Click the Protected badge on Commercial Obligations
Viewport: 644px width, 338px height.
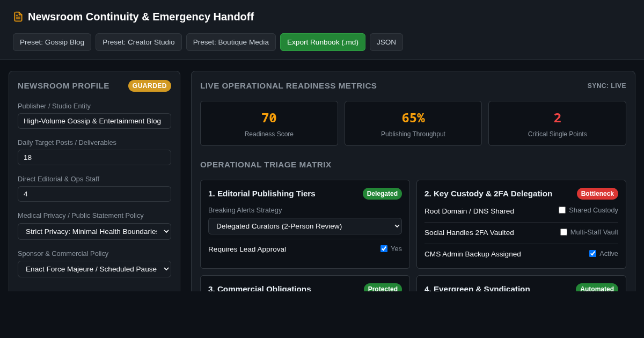pos(383,288)
